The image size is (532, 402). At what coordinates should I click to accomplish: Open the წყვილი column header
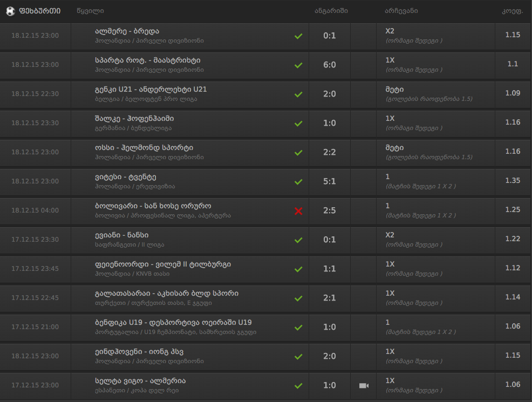coord(90,11)
